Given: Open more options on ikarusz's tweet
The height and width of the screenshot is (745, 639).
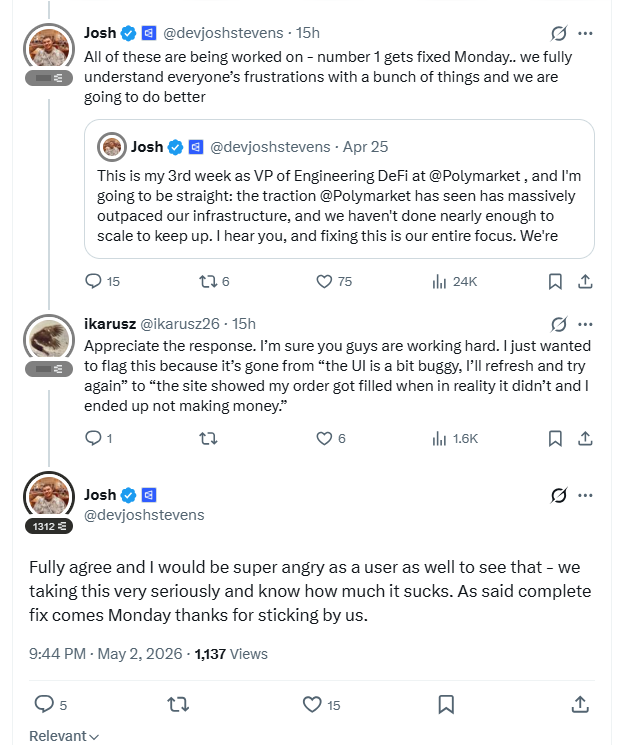Looking at the screenshot, I should (585, 324).
